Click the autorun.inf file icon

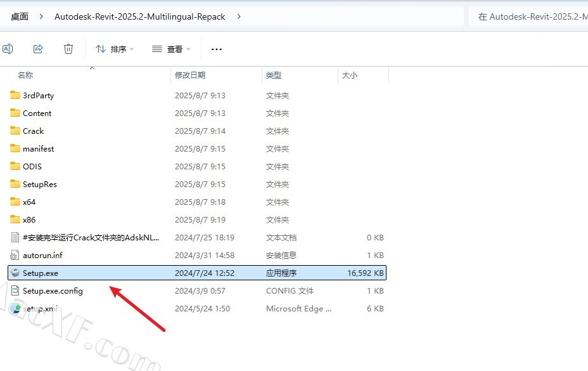pos(15,256)
